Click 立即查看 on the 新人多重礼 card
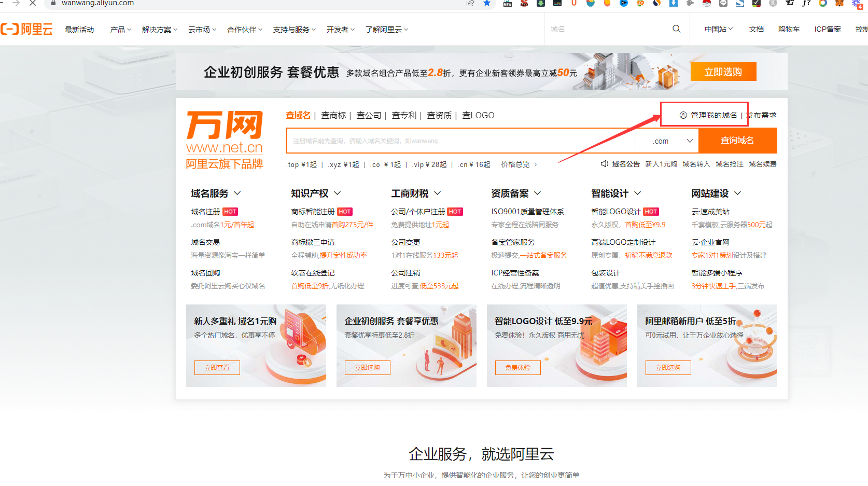Screen dimensions: 868x486 [217, 367]
